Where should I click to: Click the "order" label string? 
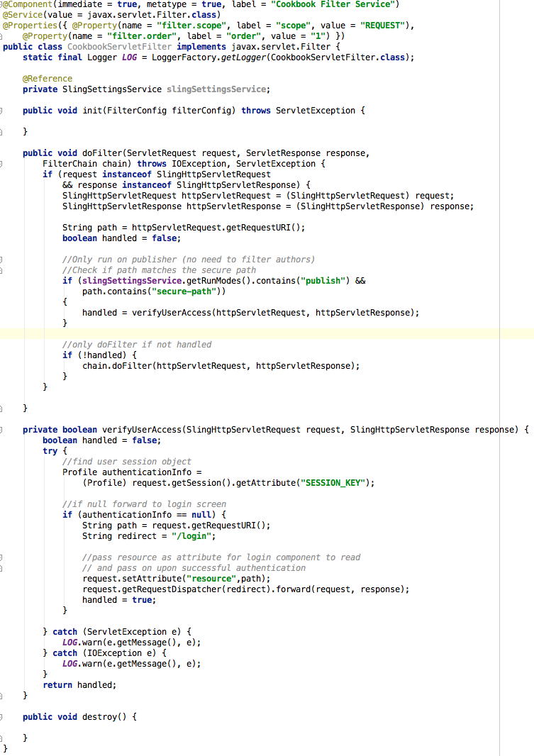click(243, 36)
